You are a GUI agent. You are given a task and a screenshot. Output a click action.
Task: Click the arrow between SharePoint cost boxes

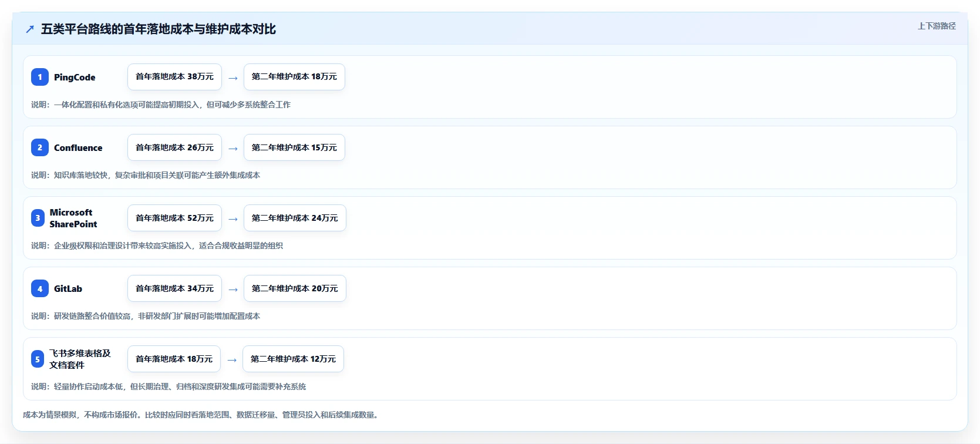(x=233, y=219)
